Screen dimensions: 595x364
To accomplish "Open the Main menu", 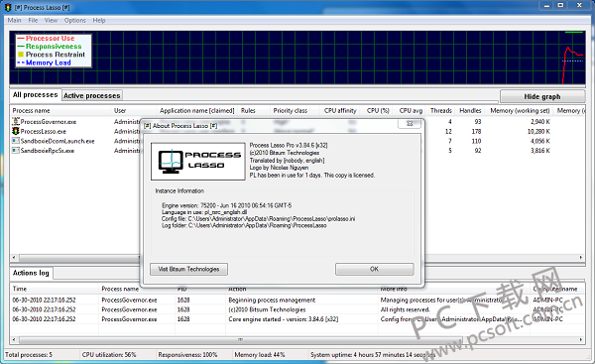I will [15, 21].
